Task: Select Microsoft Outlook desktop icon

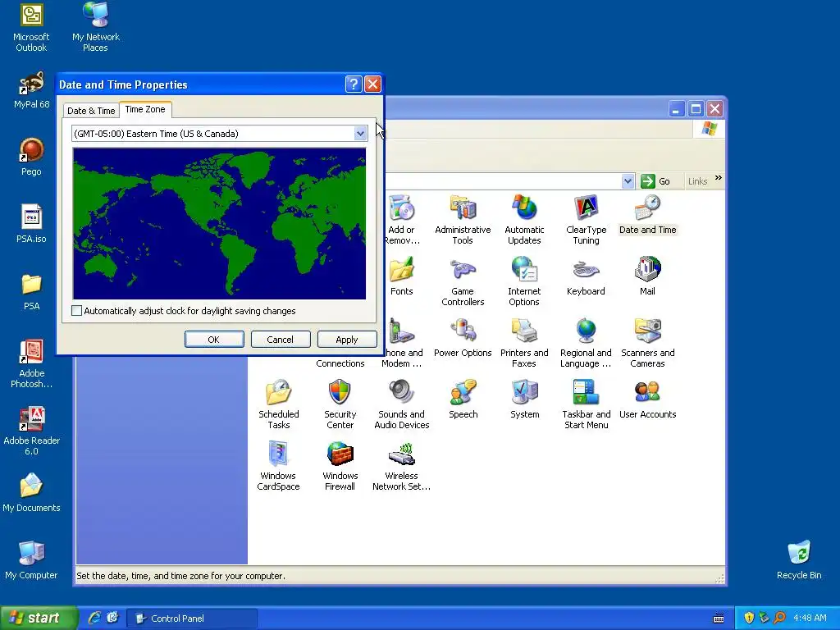Action: coord(31,28)
